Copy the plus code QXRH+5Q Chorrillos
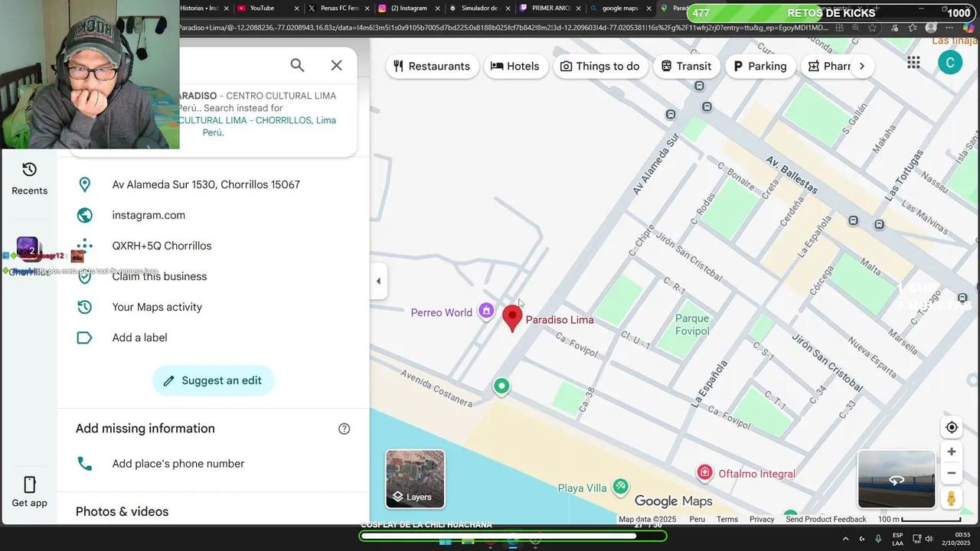This screenshot has width=980, height=551. (x=162, y=246)
